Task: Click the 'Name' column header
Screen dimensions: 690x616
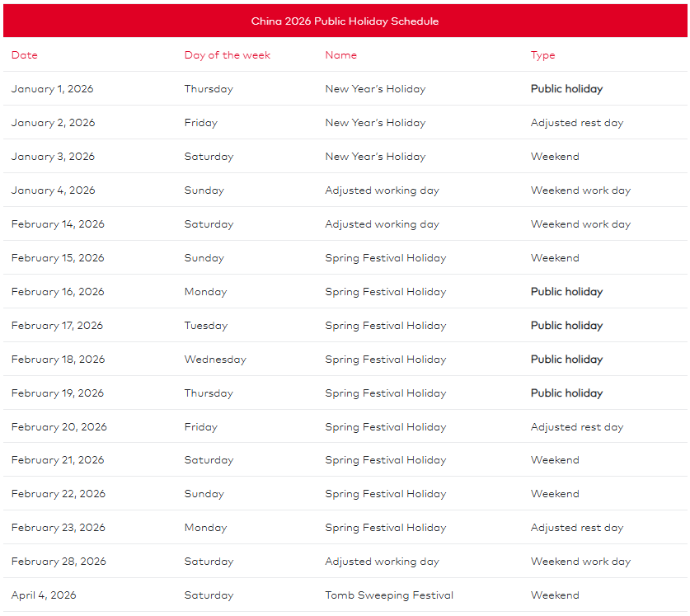Action: [x=341, y=55]
